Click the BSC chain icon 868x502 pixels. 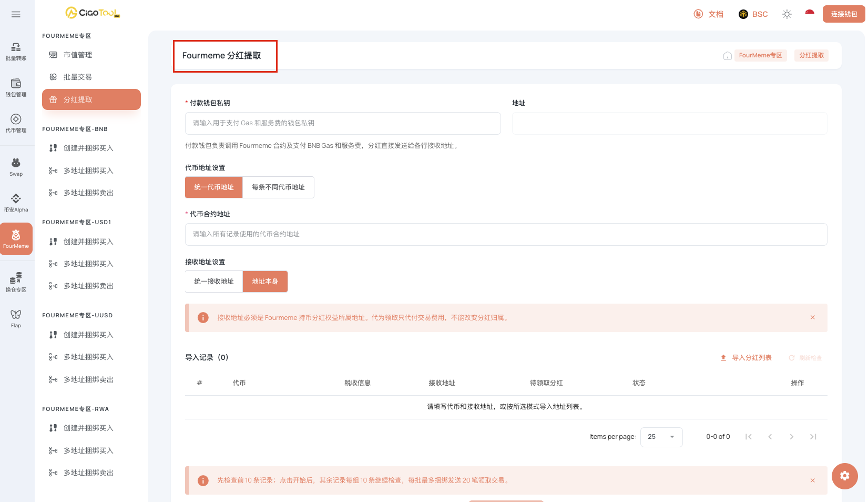pyautogui.click(x=743, y=14)
